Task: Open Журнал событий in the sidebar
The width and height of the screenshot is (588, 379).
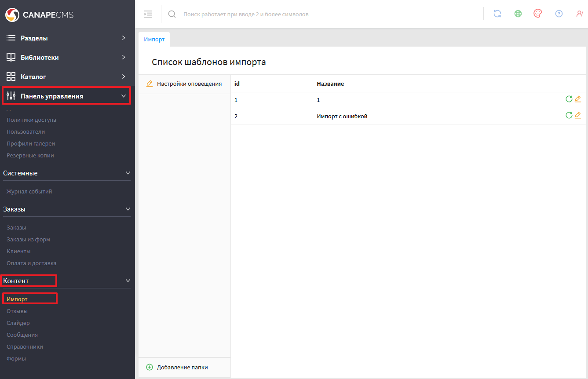Action: (29, 192)
